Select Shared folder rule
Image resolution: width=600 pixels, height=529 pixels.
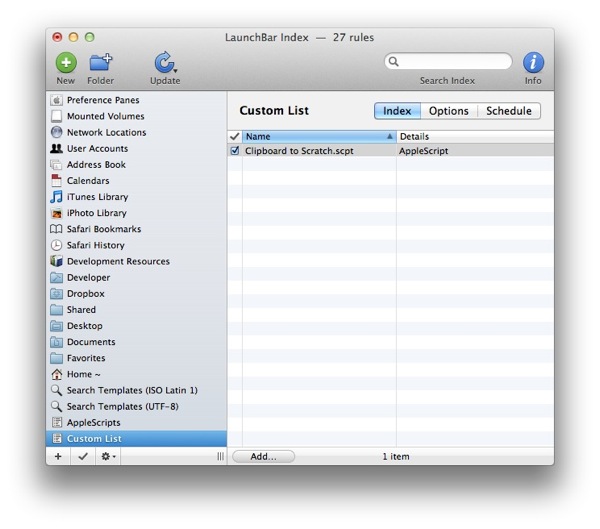[136, 310]
